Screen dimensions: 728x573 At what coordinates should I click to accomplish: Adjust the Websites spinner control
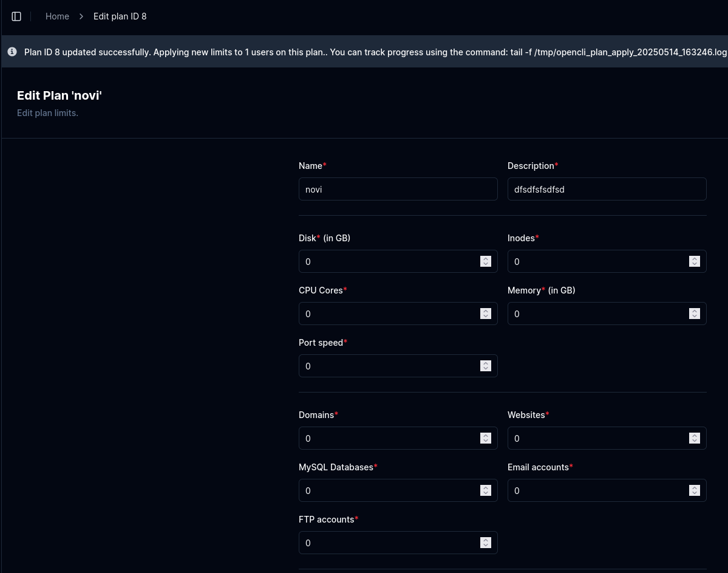pyautogui.click(x=694, y=438)
